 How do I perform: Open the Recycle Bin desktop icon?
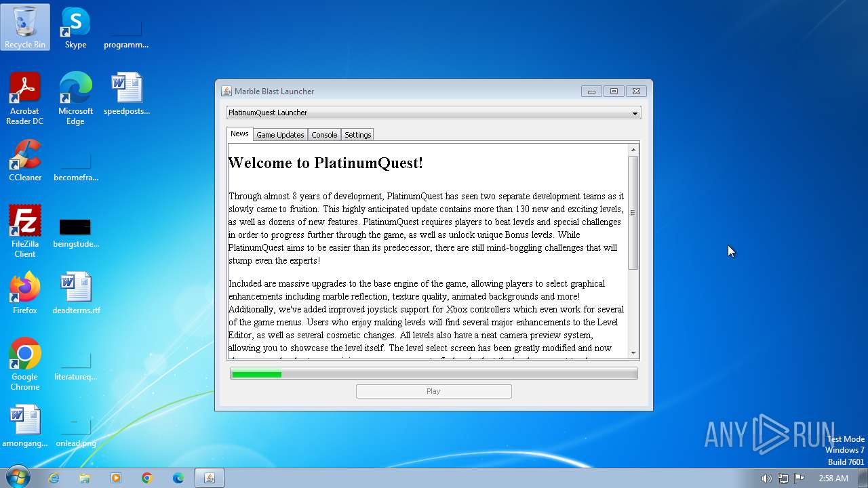pyautogui.click(x=25, y=27)
